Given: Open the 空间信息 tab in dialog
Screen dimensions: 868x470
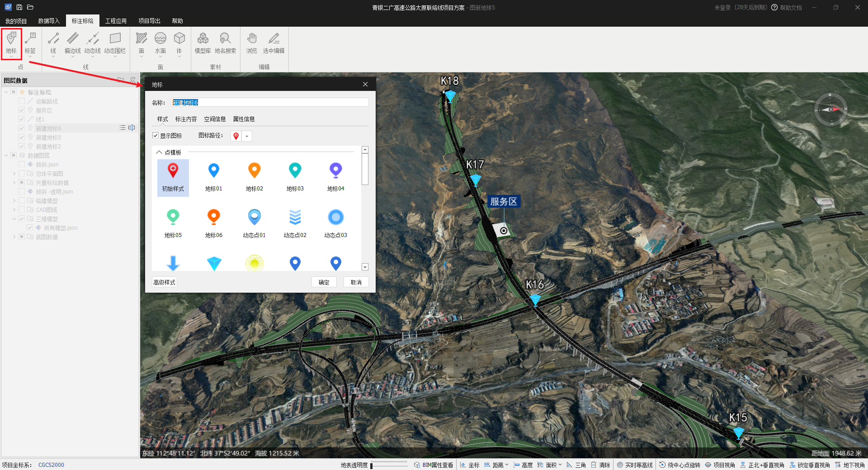Looking at the screenshot, I should point(215,119).
